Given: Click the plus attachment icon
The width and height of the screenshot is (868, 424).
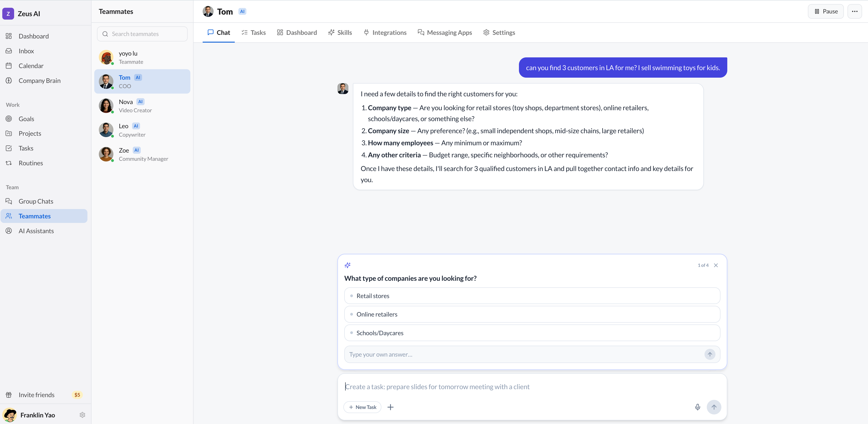Looking at the screenshot, I should tap(390, 407).
